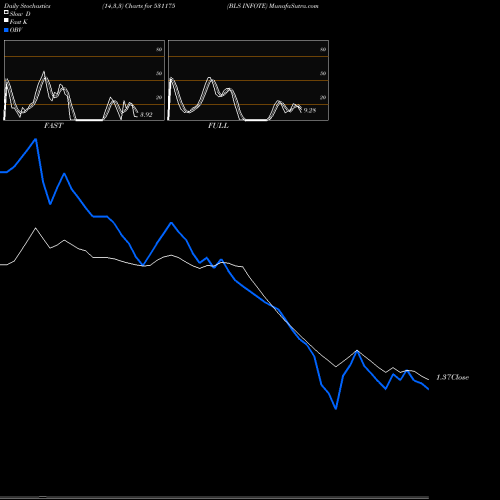Click the 3.92 value in FAST chart
This screenshot has height=500, width=500.
tap(146, 115)
